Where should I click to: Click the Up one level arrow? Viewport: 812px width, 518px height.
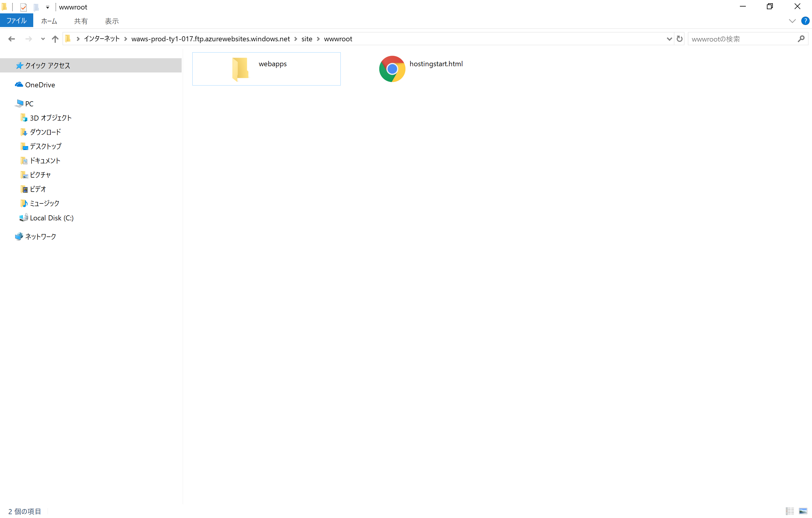click(x=55, y=39)
